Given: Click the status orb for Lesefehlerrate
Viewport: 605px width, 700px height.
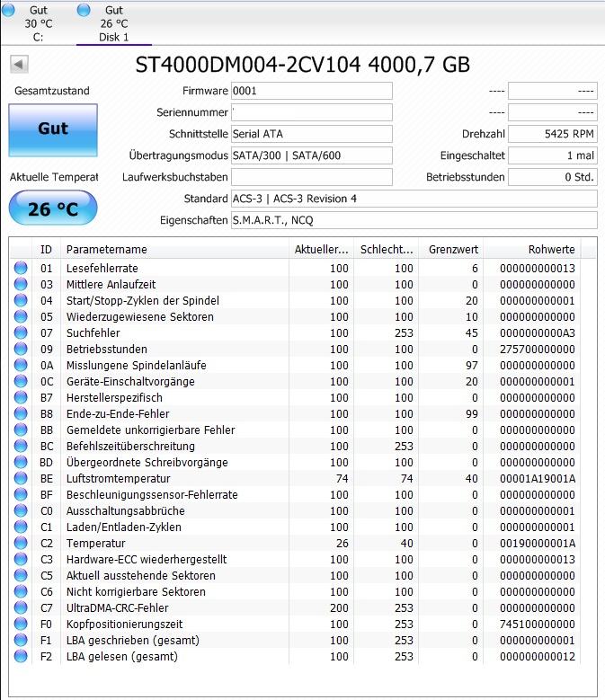Looking at the screenshot, I should (x=21, y=268).
